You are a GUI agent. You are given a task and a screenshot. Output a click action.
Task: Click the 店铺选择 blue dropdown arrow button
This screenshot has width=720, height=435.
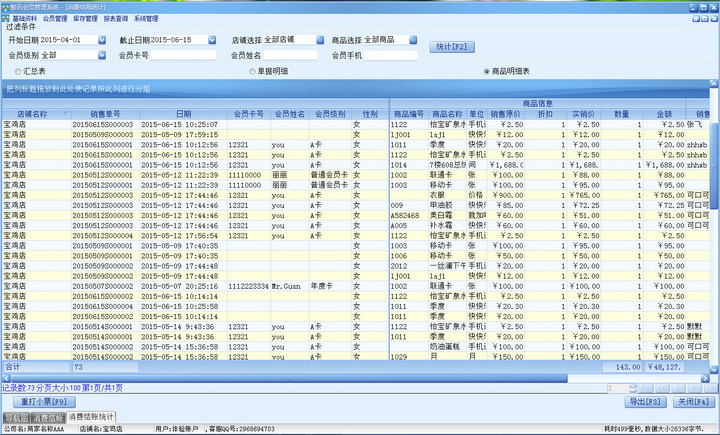pos(321,40)
